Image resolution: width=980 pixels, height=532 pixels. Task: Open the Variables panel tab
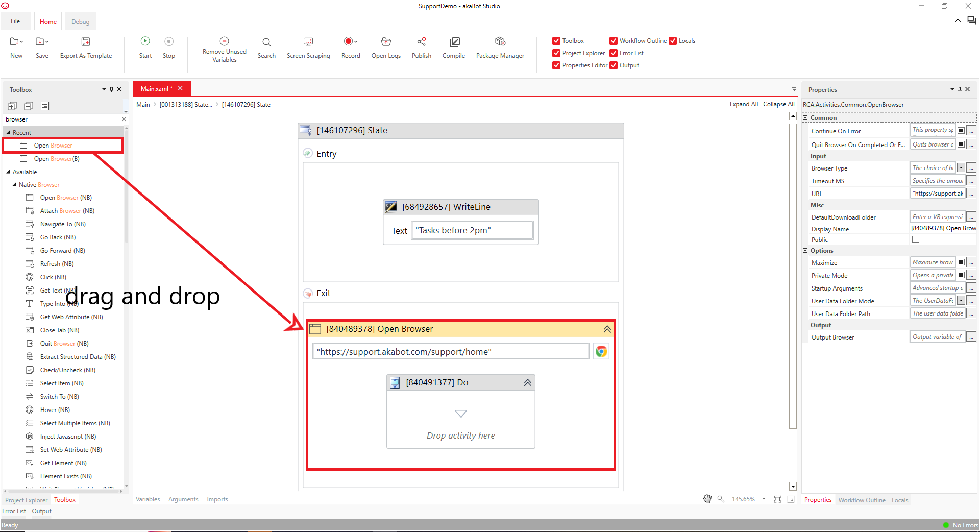[x=148, y=499]
